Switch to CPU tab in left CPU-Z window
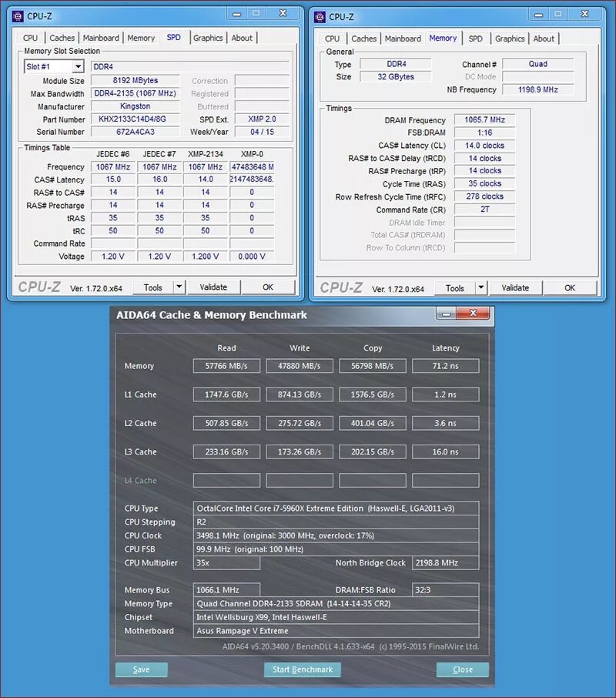Viewport: 616px width, 698px height. click(x=31, y=39)
